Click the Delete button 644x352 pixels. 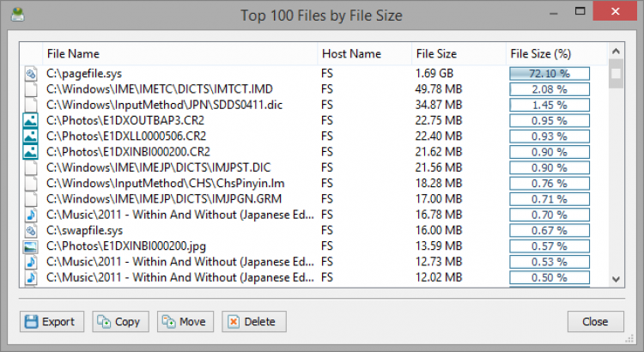253,322
